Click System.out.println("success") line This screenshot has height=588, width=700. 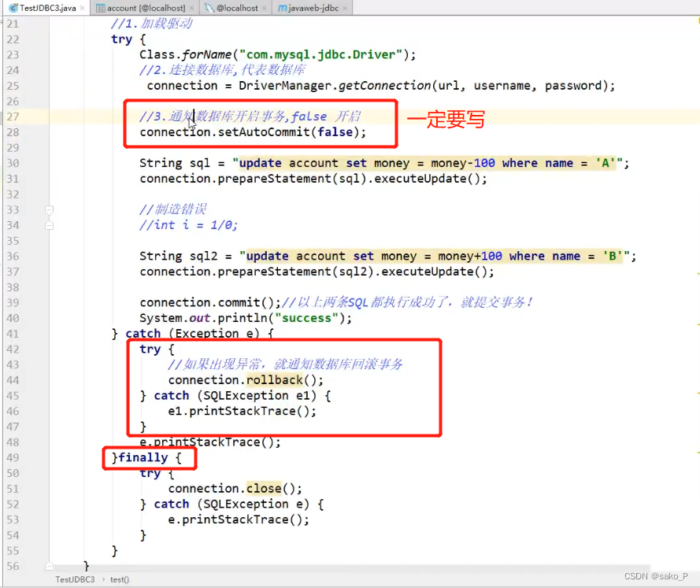pos(246,318)
